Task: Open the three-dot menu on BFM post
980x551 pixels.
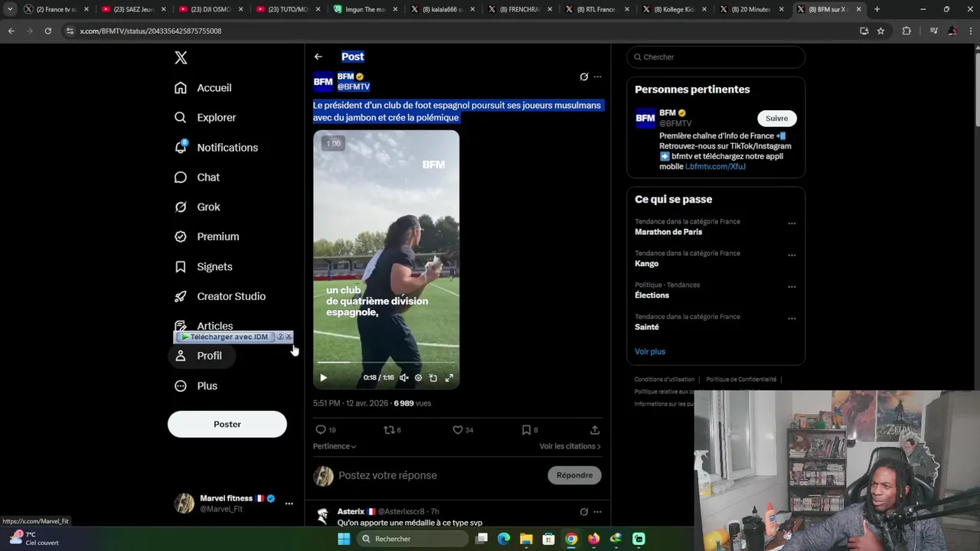Action: click(x=598, y=77)
